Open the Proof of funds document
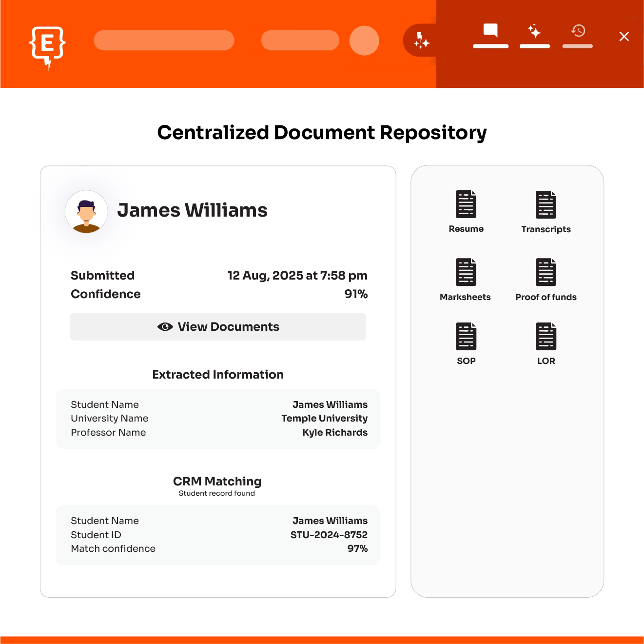The image size is (644, 644). [x=546, y=272]
